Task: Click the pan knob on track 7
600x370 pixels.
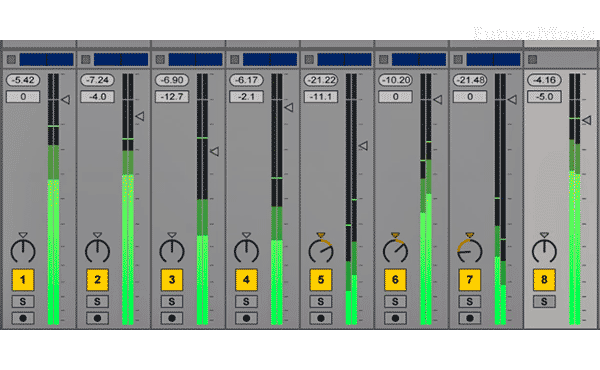Action: (x=470, y=251)
